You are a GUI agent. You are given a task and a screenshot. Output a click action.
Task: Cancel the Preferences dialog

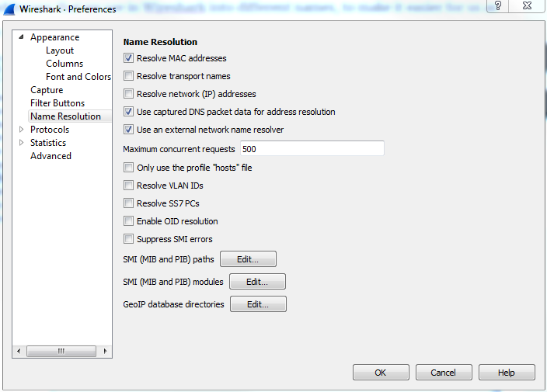pyautogui.click(x=444, y=373)
